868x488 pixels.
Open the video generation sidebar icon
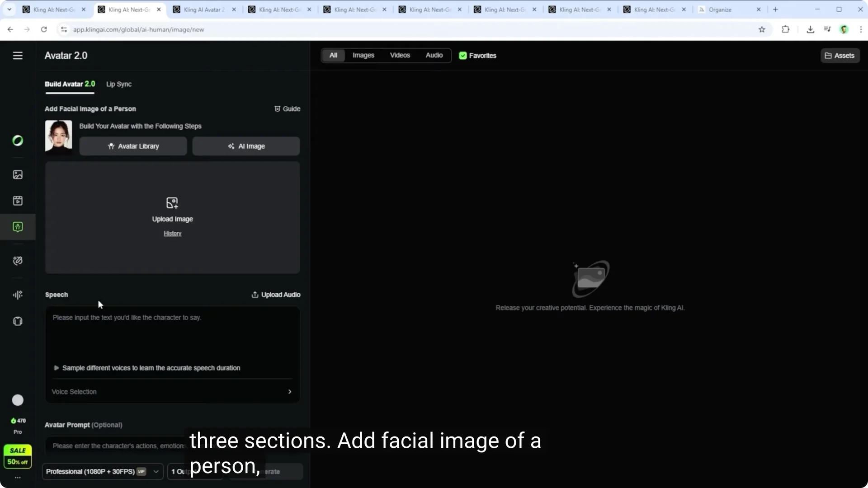pos(18,201)
